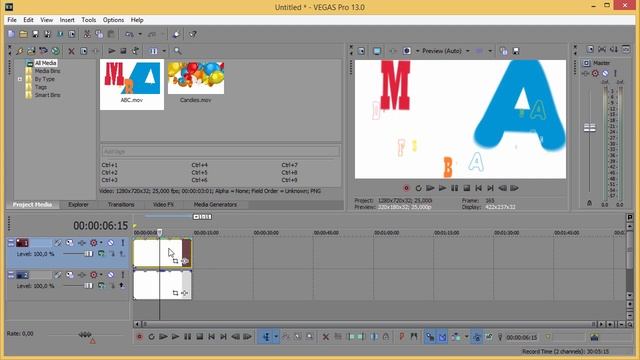
Task: Click Pause button under video preview
Action: click(x=454, y=188)
